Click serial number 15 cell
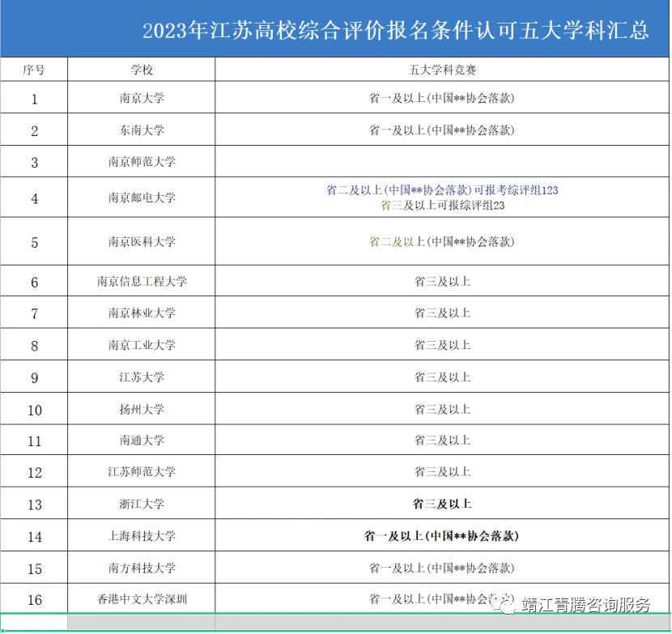672x634 pixels. coord(34,568)
